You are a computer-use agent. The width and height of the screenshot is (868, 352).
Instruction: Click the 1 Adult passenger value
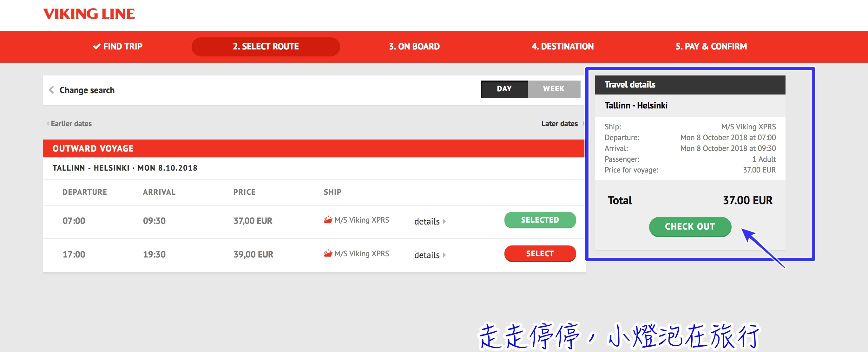[x=764, y=159]
